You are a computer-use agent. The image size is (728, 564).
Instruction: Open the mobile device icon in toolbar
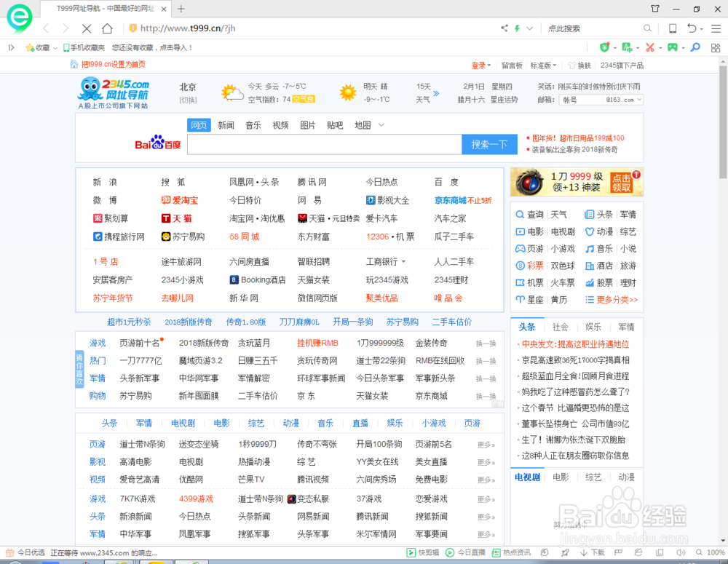[x=672, y=28]
